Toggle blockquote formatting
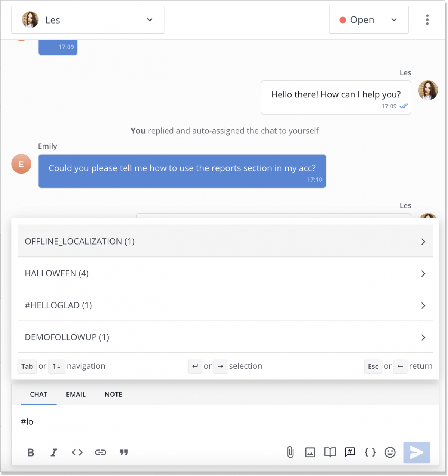Image resolution: width=448 pixels, height=476 pixels. click(124, 452)
